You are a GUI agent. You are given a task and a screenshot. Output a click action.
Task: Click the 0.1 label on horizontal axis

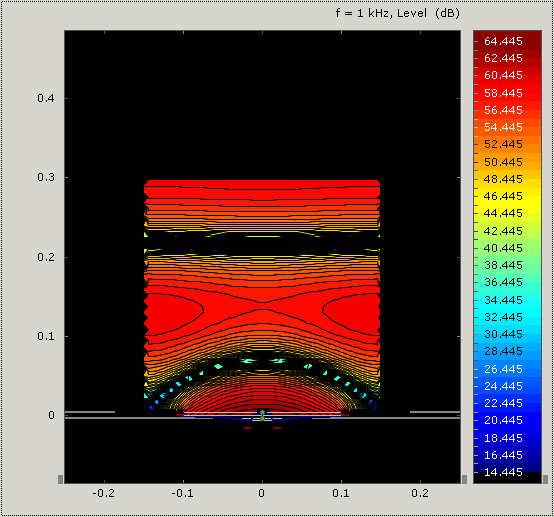click(341, 493)
